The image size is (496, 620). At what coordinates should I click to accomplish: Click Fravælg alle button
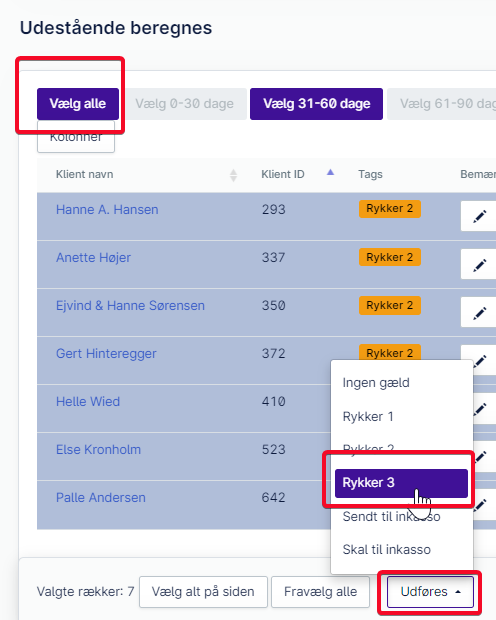tap(320, 592)
